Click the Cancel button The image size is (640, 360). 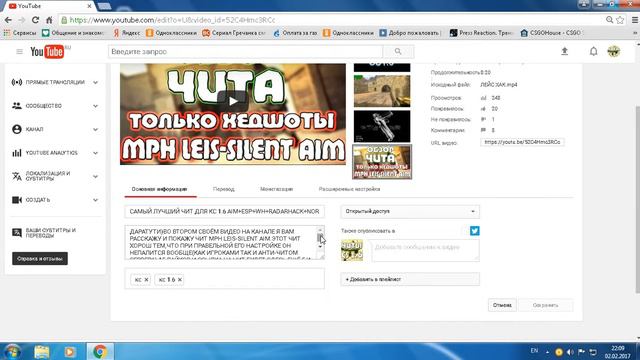pos(502,305)
